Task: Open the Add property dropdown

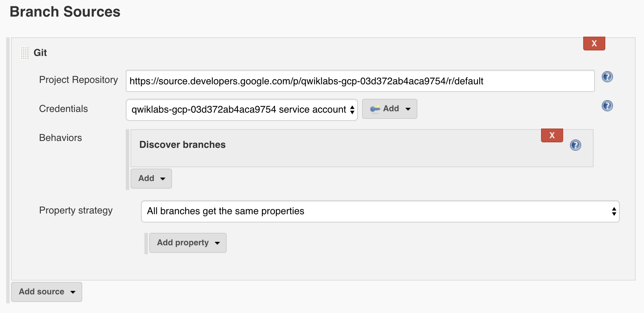Action: 188,243
